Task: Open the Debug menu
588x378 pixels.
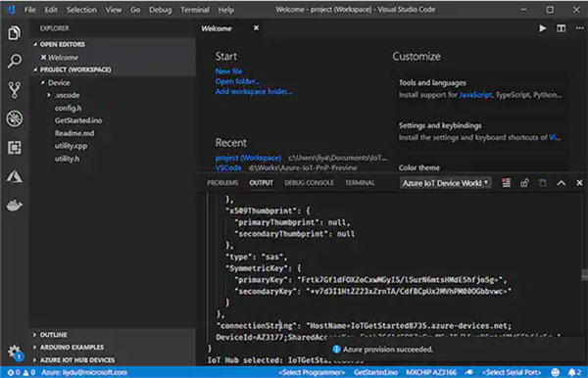Action: (160, 10)
